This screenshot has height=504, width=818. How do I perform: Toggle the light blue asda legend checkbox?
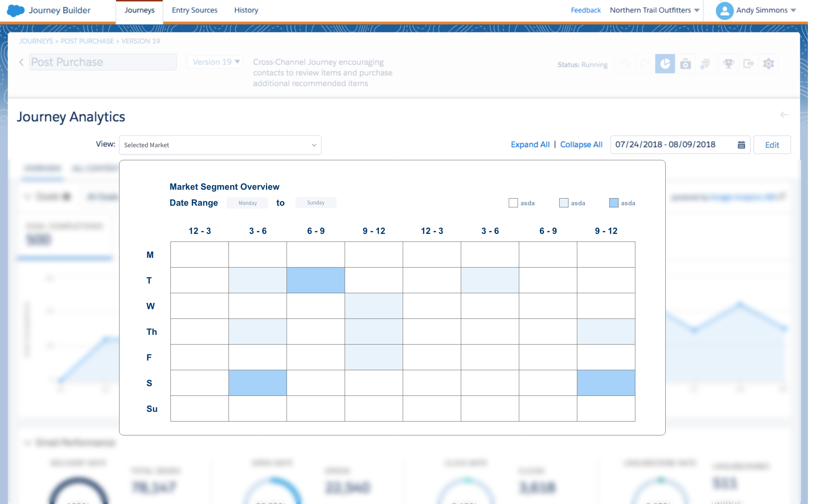(563, 203)
